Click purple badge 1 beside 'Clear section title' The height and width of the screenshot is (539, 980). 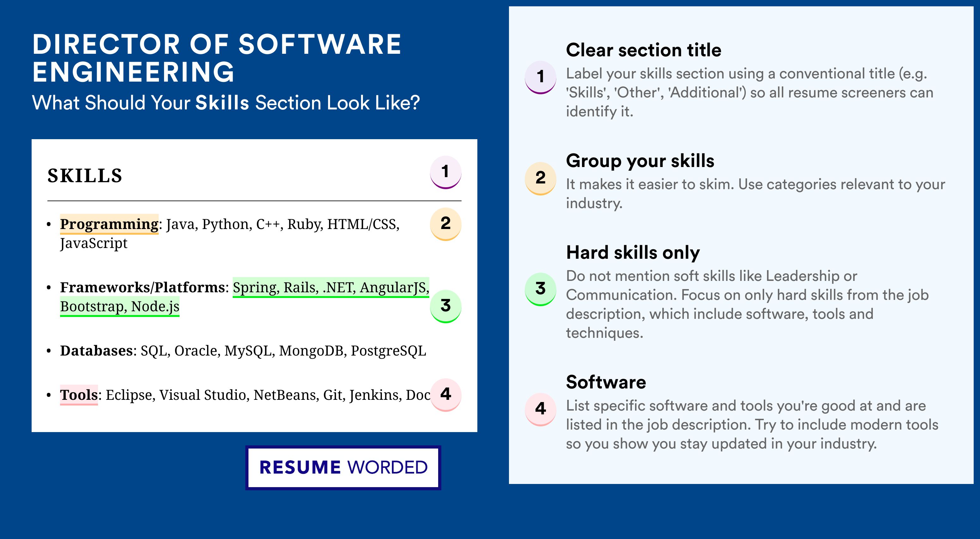coord(541,77)
